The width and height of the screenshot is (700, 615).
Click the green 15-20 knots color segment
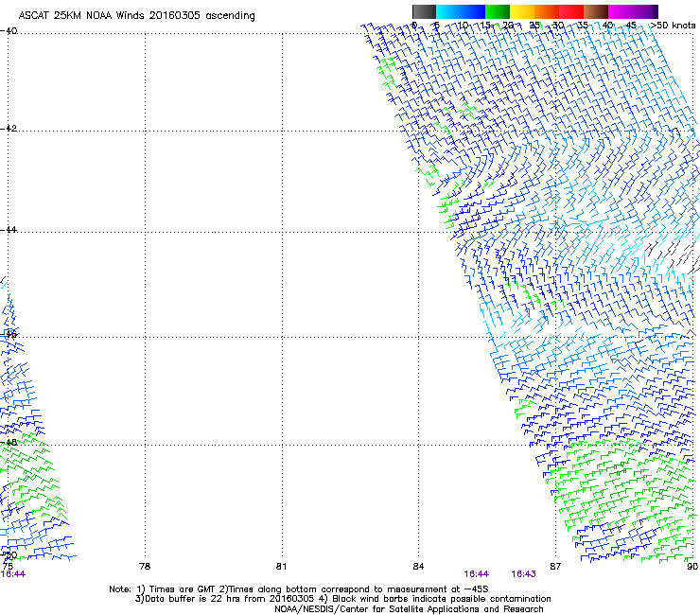click(498, 11)
